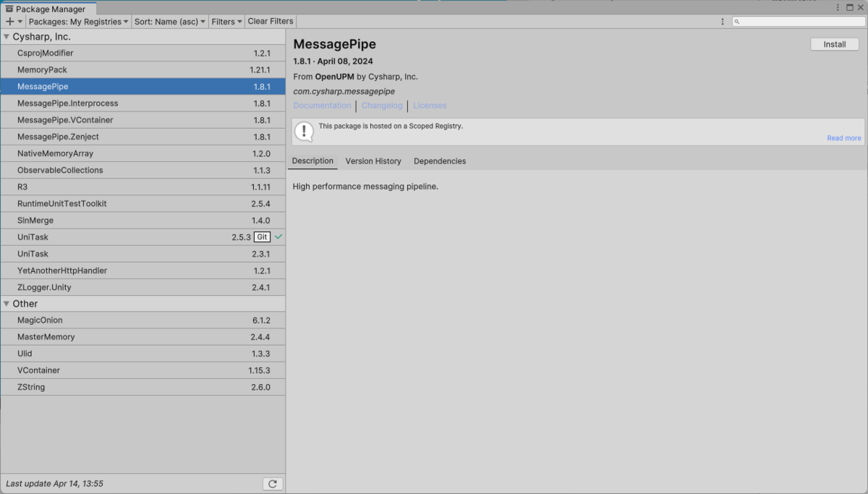Image resolution: width=868 pixels, height=494 pixels.
Task: Click the Git tag on UniTask
Action: (x=263, y=237)
